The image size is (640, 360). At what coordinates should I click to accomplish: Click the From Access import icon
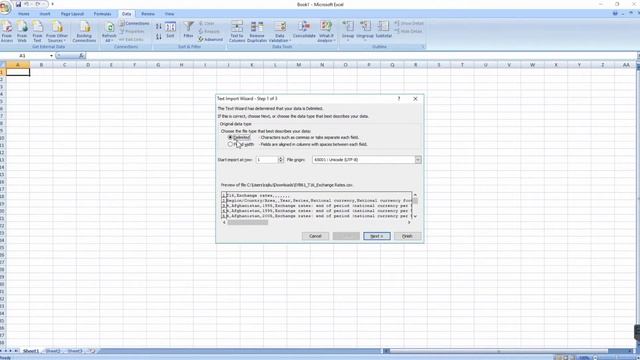(7, 31)
